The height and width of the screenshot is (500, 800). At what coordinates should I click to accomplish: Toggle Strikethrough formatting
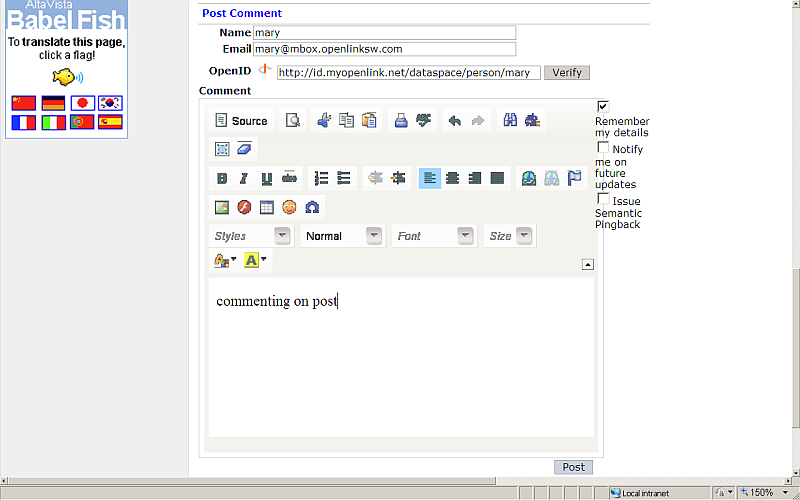click(289, 178)
